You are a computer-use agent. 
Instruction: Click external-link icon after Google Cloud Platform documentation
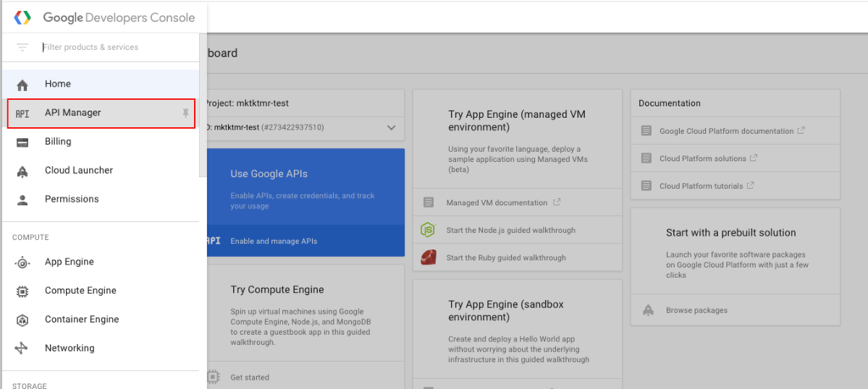[x=800, y=131]
